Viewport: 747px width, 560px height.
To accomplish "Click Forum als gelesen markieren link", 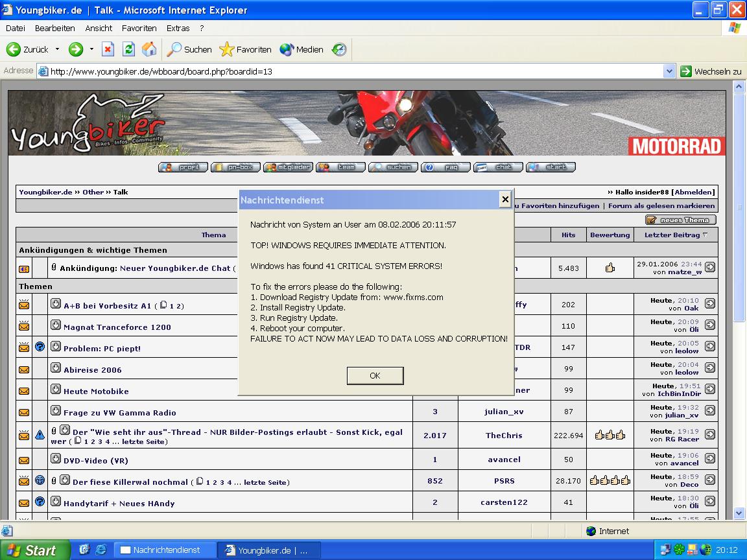I will point(661,205).
